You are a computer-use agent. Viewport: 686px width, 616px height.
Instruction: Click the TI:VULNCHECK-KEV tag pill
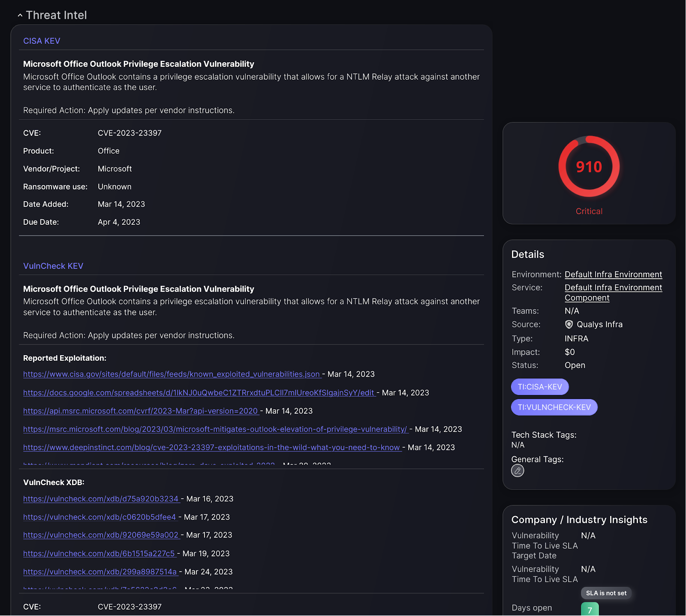pos(554,408)
